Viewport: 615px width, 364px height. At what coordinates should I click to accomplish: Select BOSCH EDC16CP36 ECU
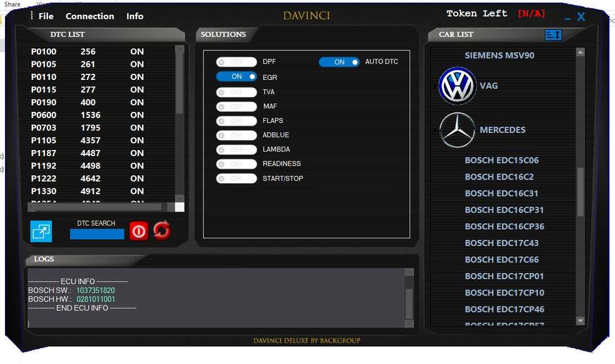point(504,226)
